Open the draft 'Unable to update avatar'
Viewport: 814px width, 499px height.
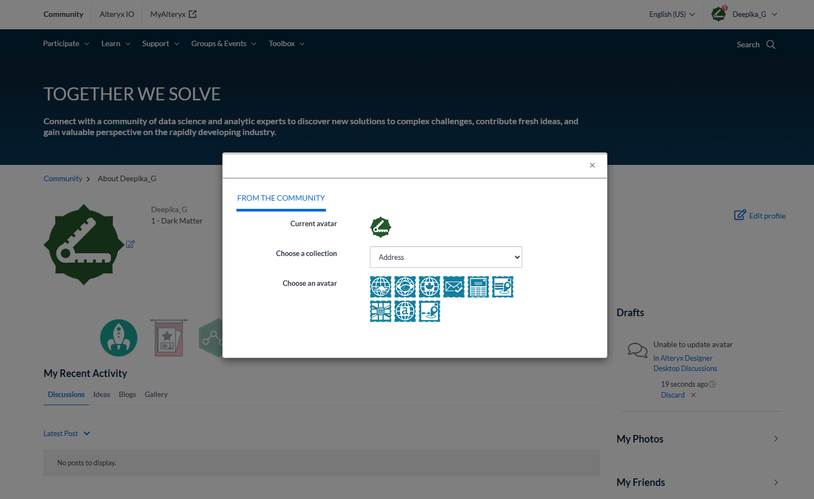693,345
